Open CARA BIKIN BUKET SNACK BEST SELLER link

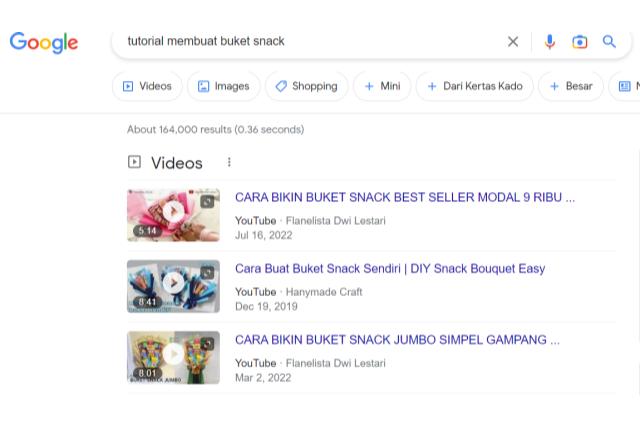[x=404, y=197]
